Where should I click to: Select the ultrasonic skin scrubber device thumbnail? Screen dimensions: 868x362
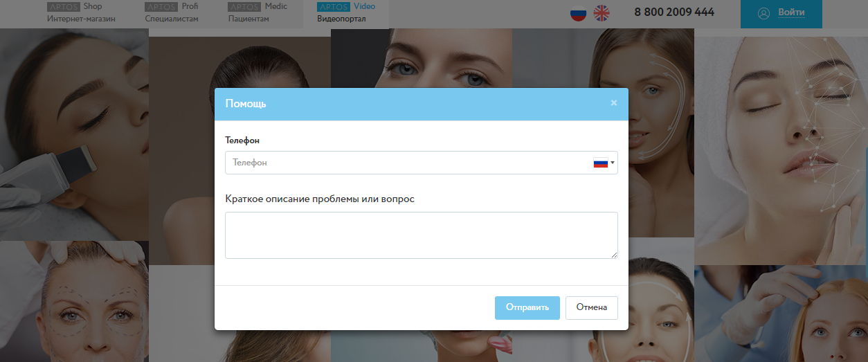(74, 134)
